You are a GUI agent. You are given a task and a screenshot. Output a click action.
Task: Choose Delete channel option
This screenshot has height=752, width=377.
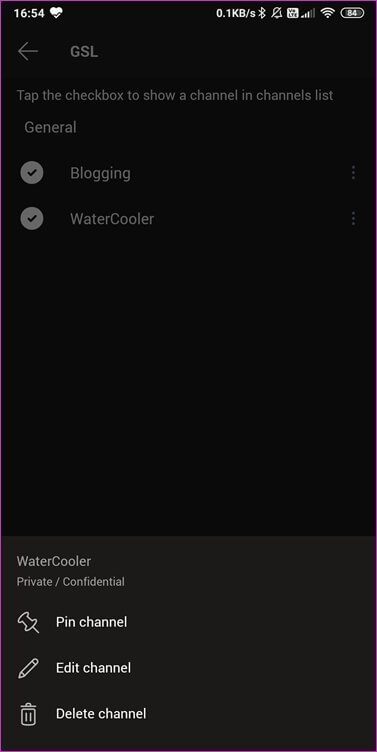[101, 714]
